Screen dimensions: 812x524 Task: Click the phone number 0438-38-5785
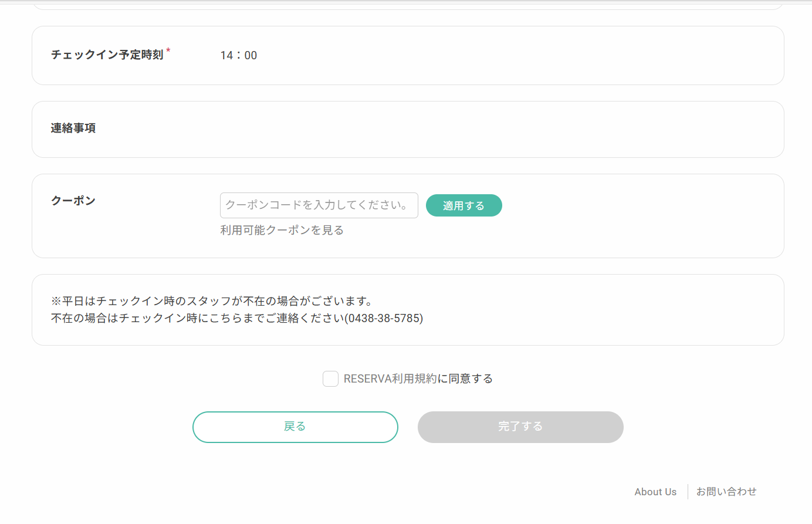click(x=384, y=319)
